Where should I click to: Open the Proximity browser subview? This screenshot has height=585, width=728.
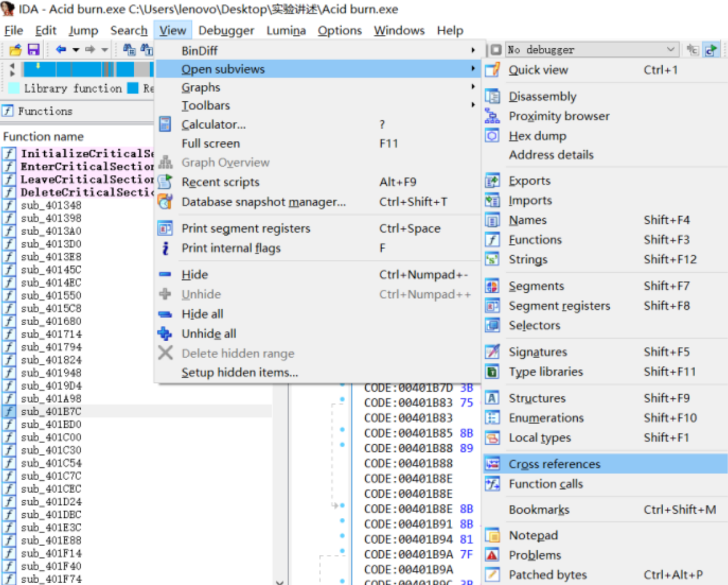(x=605, y=116)
